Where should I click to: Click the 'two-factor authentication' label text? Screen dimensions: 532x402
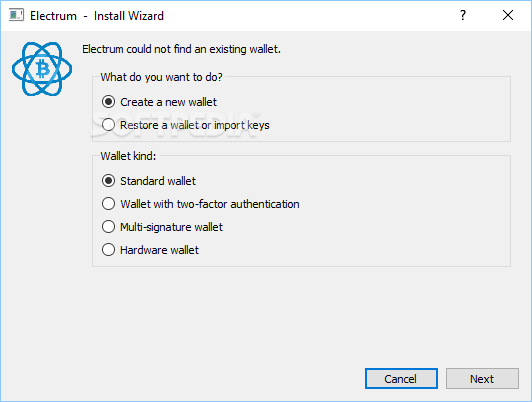[238, 204]
